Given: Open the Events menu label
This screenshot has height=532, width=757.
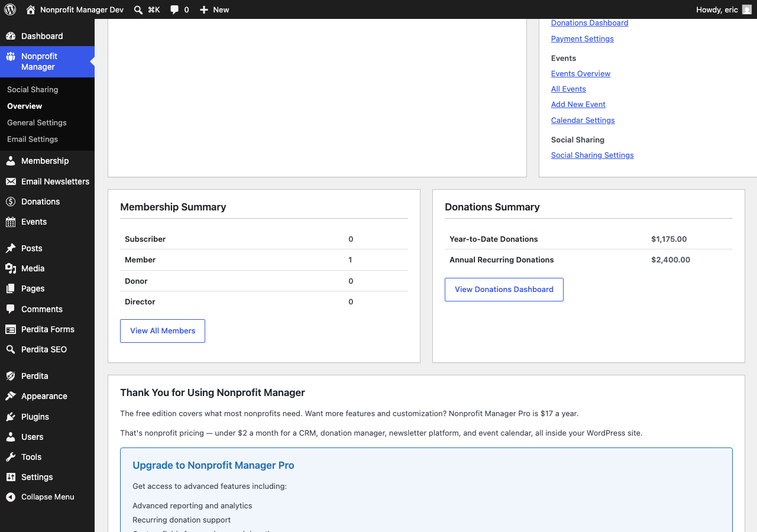Looking at the screenshot, I should 34,222.
